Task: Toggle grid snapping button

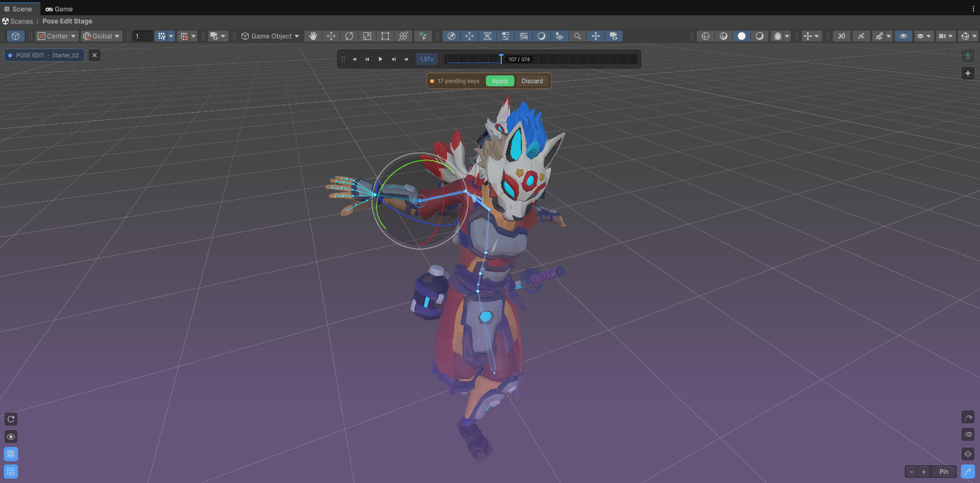Action: pyautogui.click(x=161, y=36)
